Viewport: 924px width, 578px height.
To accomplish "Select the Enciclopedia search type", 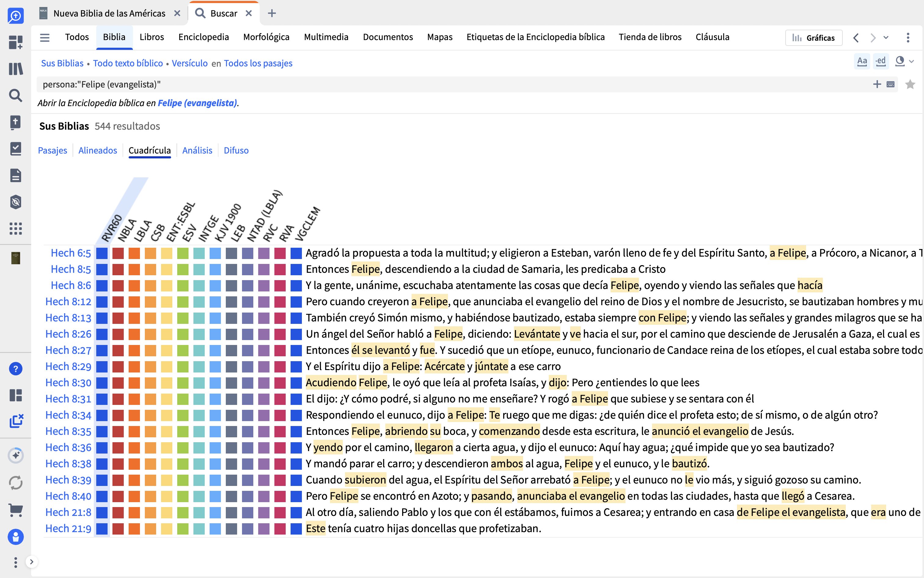I will (204, 37).
